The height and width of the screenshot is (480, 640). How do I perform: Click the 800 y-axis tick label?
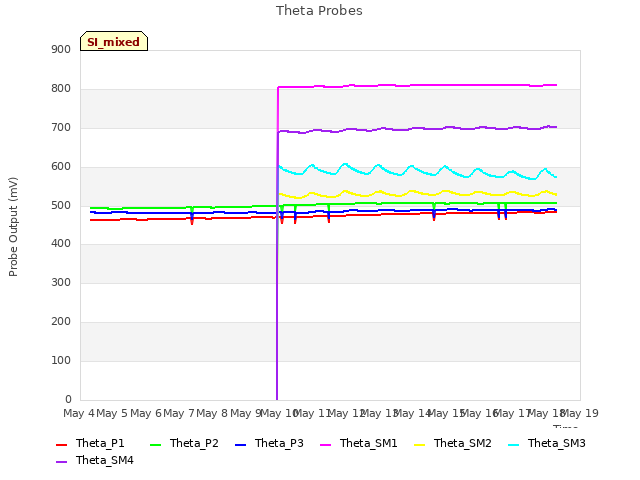(61, 89)
